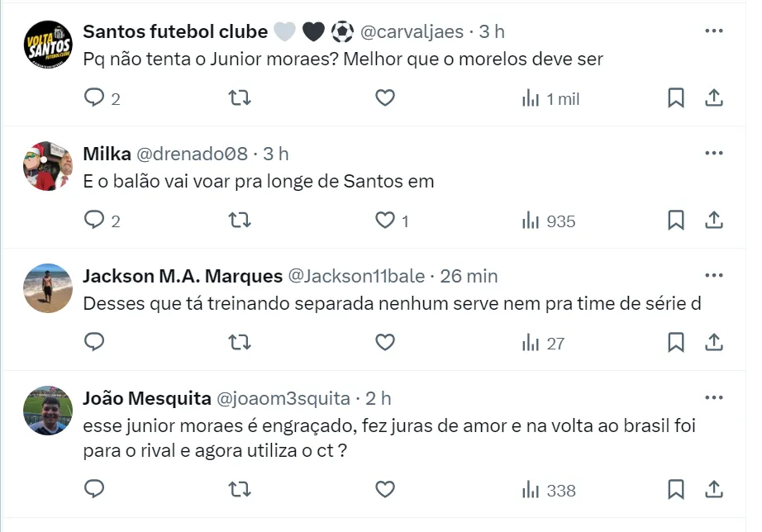Bookmark João Mesquita's tweet
Screen dimensions: 762x532
tap(675, 490)
